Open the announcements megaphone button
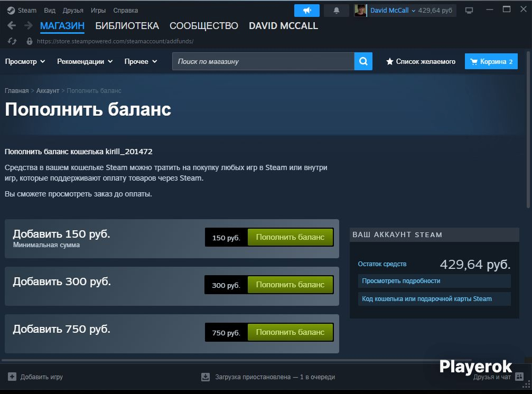Image resolution: width=532 pixels, height=394 pixels. click(x=307, y=11)
